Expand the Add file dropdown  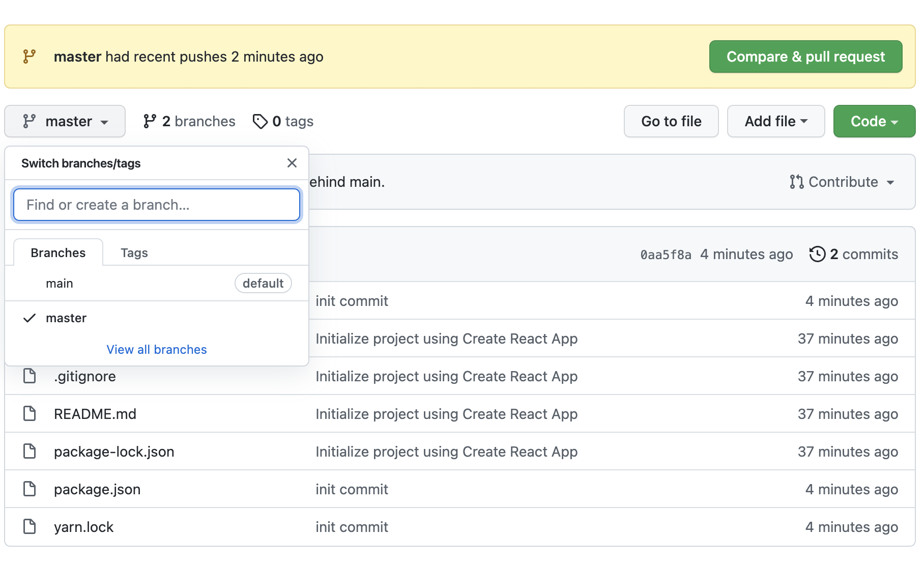pyautogui.click(x=775, y=121)
